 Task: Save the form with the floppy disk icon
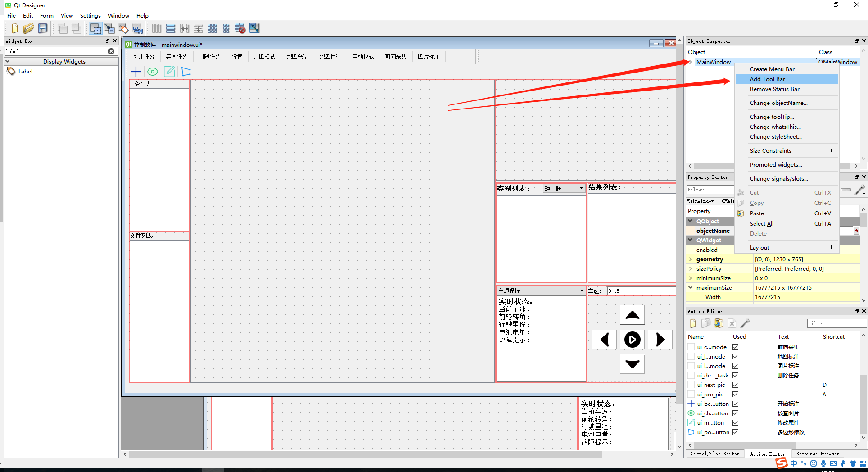(x=43, y=28)
